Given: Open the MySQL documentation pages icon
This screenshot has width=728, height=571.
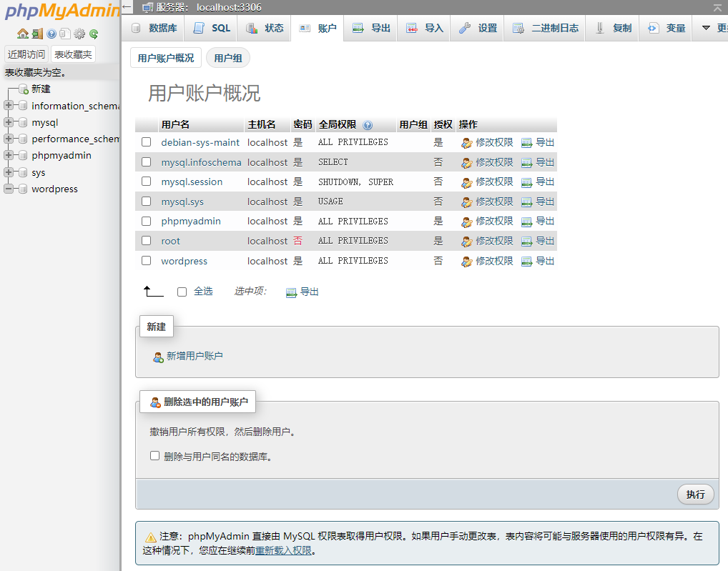Looking at the screenshot, I should (66, 34).
